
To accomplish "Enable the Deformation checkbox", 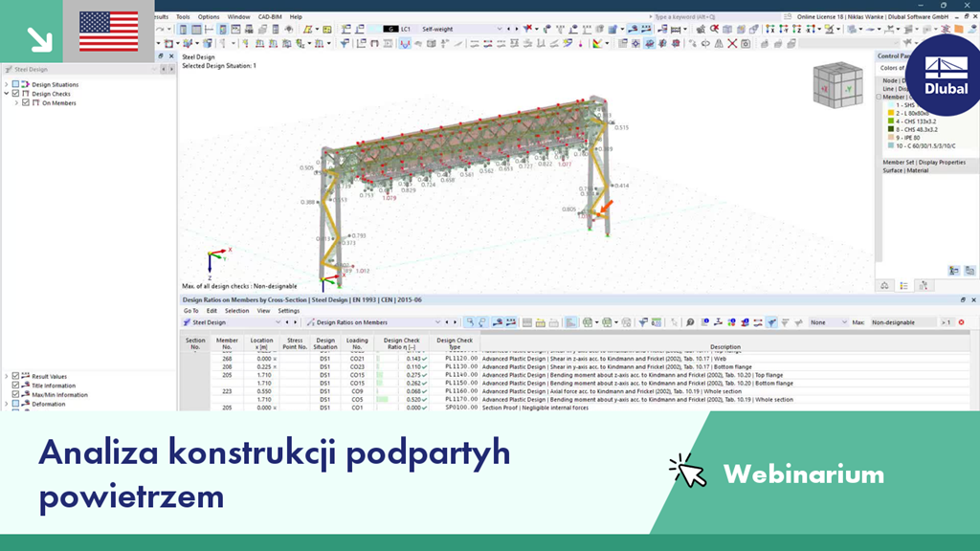I will (x=15, y=404).
